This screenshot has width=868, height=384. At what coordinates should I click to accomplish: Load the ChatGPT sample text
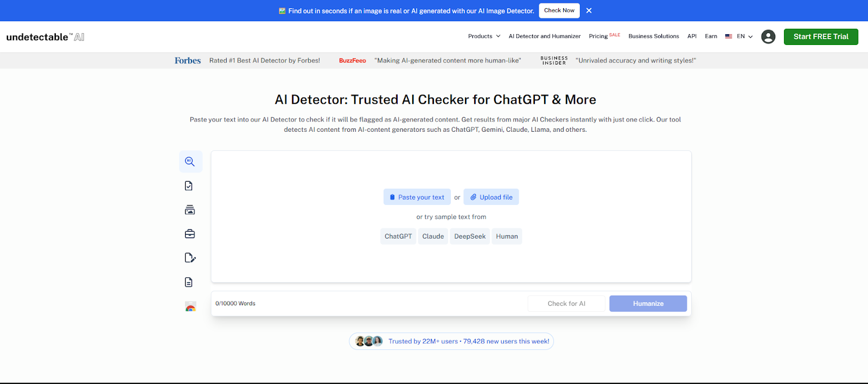pos(398,236)
